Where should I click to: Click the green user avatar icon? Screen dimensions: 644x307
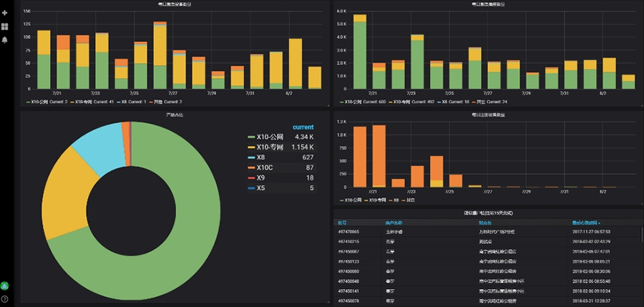click(x=5, y=286)
